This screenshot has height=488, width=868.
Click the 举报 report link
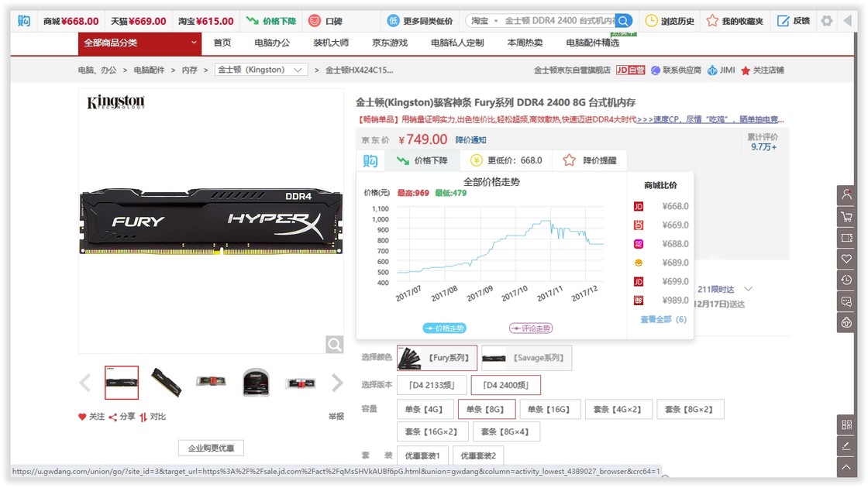336,417
